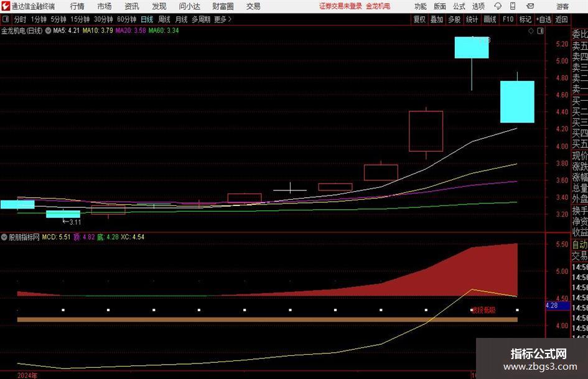Click the 波段低吸 signal label

pyautogui.click(x=483, y=311)
